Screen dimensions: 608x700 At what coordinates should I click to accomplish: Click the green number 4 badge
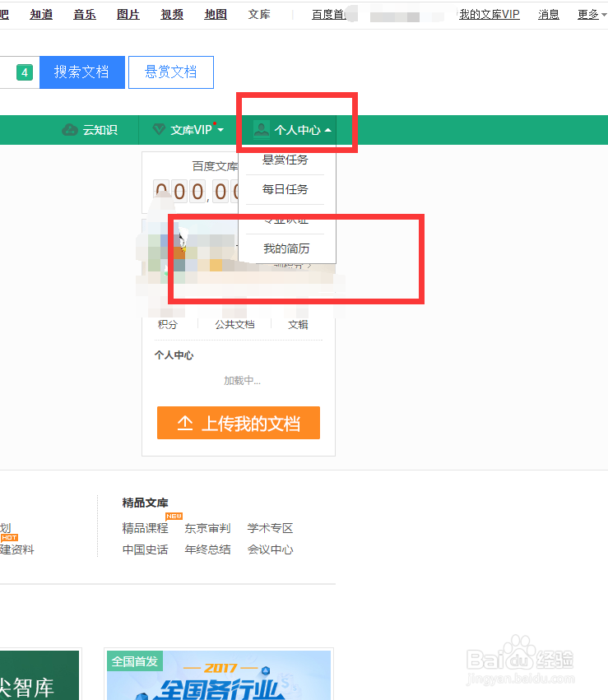click(x=25, y=72)
